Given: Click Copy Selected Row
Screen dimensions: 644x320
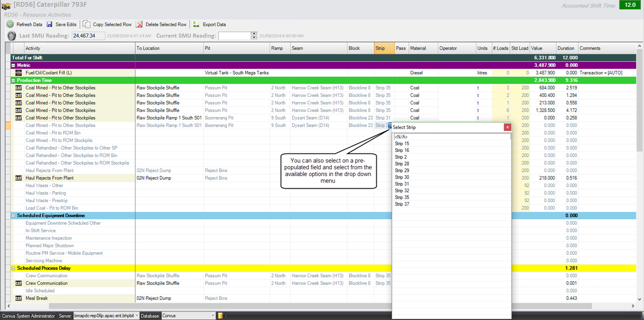Looking at the screenshot, I should click(x=107, y=25).
